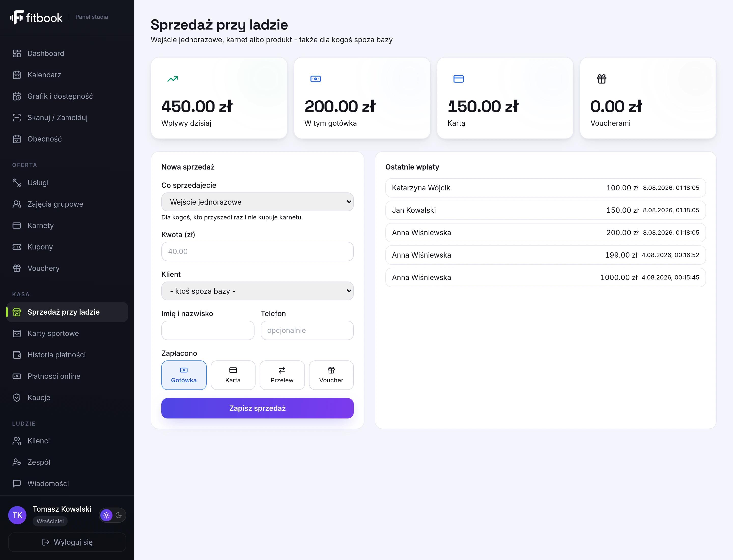Viewport: 733px width, 560px height.
Task: Click the Imię i nazwisko input field
Action: (x=208, y=330)
